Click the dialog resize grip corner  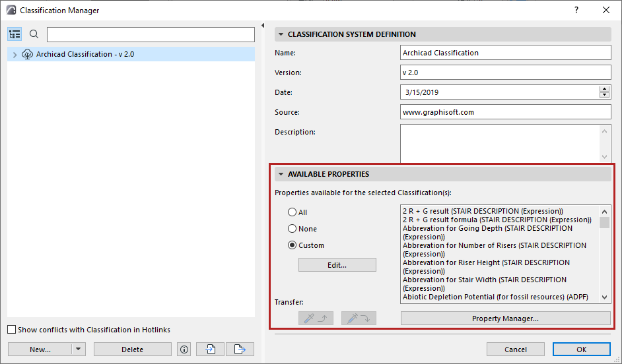coord(617,359)
